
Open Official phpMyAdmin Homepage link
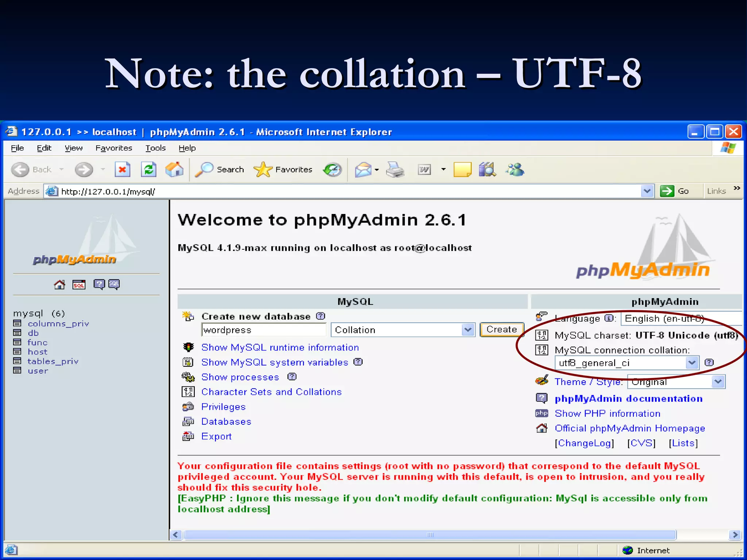click(x=630, y=428)
